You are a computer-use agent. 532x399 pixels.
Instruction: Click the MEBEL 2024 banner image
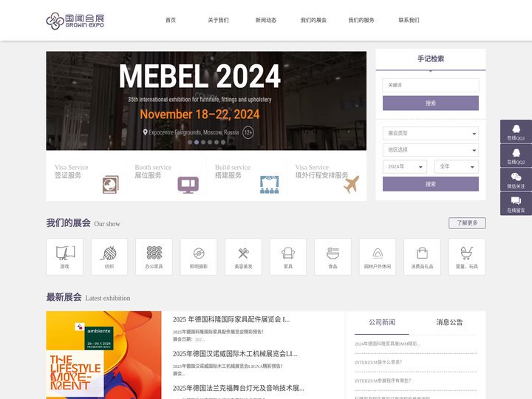[x=206, y=100]
